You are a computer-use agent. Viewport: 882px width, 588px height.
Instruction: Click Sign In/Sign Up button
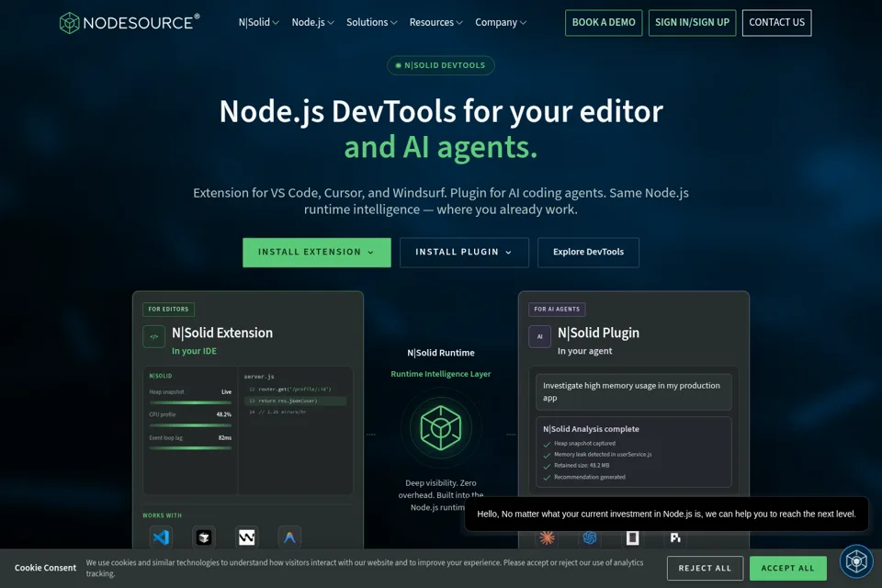pos(692,22)
